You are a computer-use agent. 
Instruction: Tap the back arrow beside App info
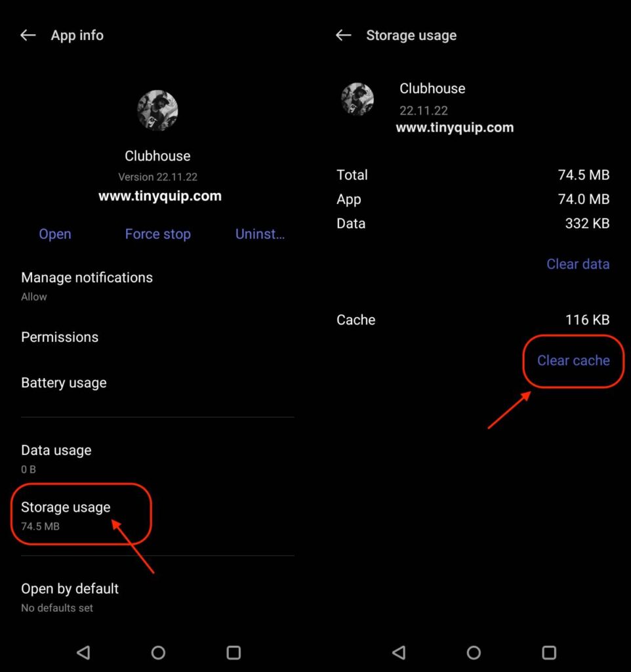28,35
